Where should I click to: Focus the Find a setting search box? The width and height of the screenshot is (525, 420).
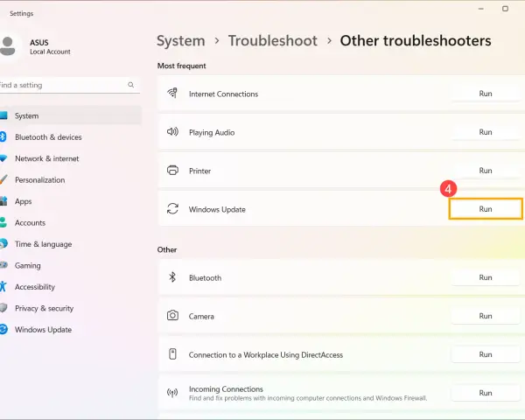[70, 85]
